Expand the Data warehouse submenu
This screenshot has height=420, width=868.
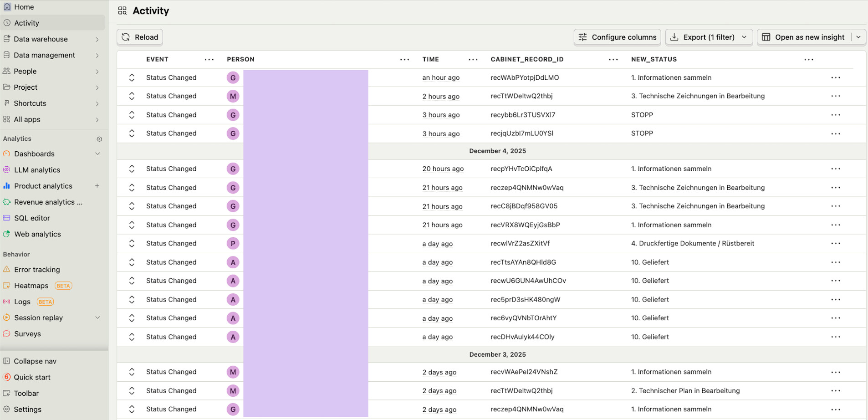click(x=97, y=40)
